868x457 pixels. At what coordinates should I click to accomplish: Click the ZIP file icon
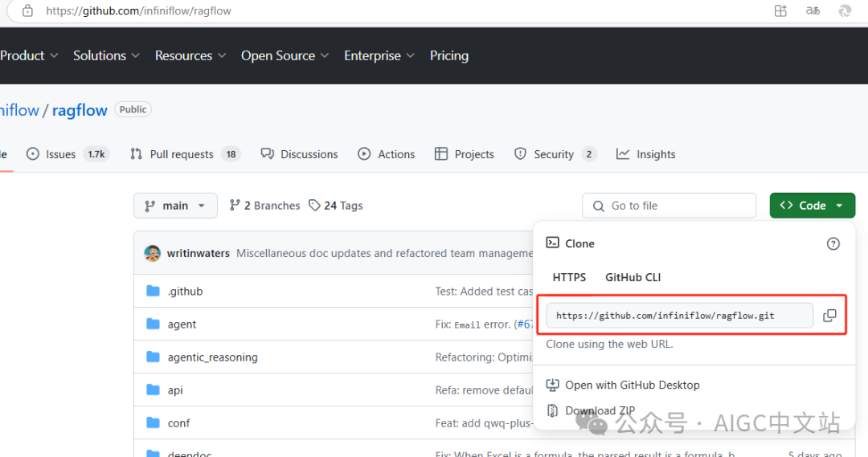pyautogui.click(x=552, y=410)
